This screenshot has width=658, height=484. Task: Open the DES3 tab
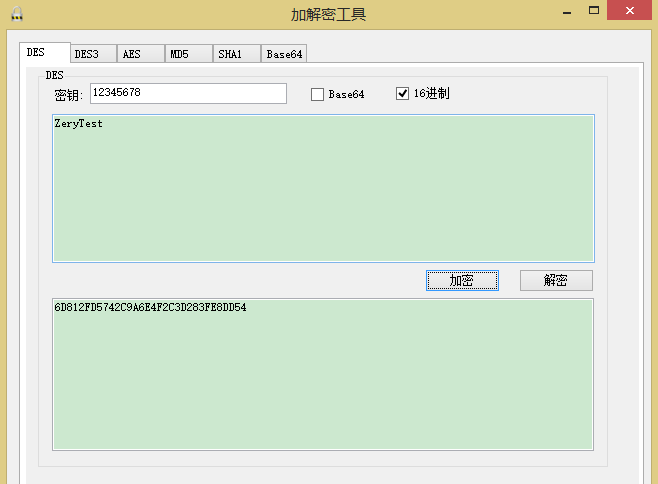coord(94,54)
